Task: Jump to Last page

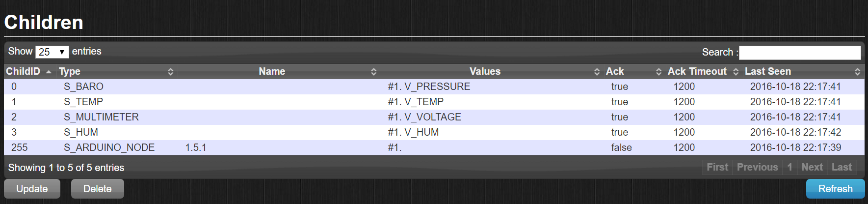Action: pyautogui.click(x=842, y=167)
